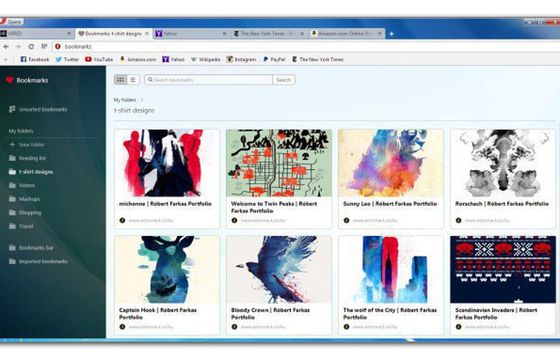
Task: Click the Search button
Action: tap(284, 80)
